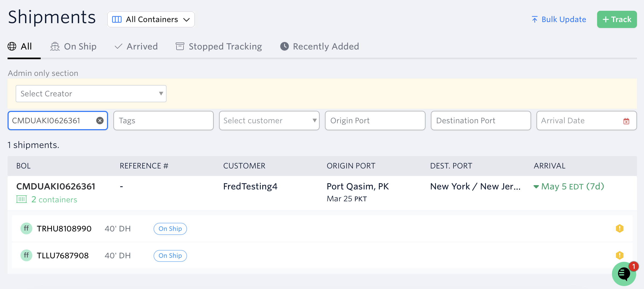Image resolution: width=644 pixels, height=289 pixels.
Task: Click warning icon for TRHU8108990 container
Action: point(619,228)
